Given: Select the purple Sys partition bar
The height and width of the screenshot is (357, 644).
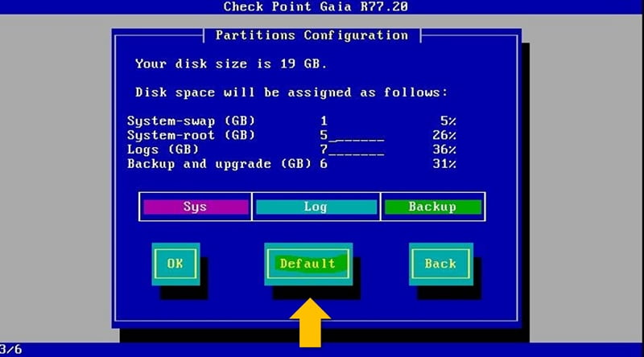Looking at the screenshot, I should 196,207.
